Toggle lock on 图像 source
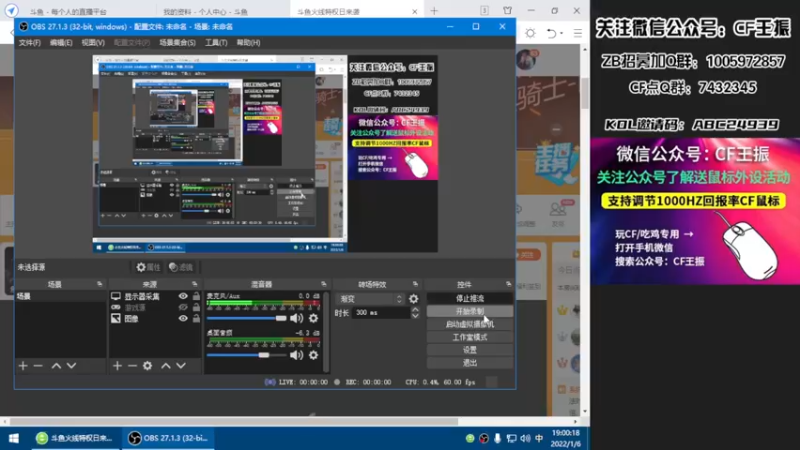The height and width of the screenshot is (450, 800). point(196,318)
